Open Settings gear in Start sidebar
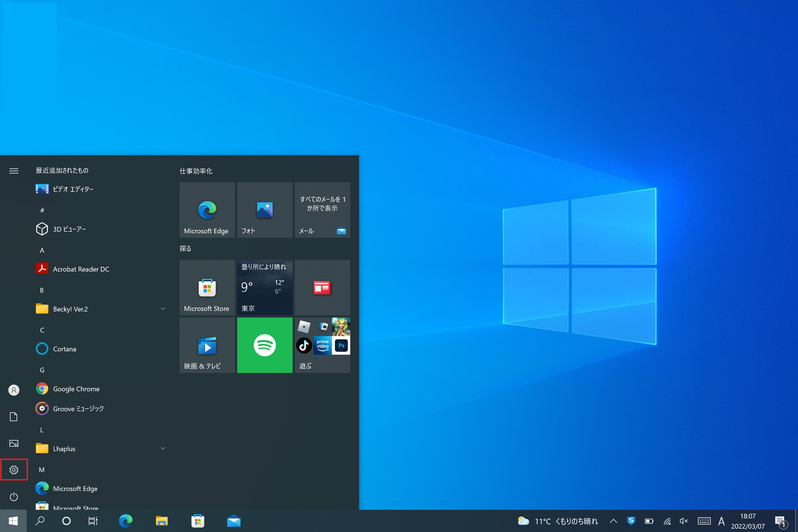 pyautogui.click(x=14, y=470)
